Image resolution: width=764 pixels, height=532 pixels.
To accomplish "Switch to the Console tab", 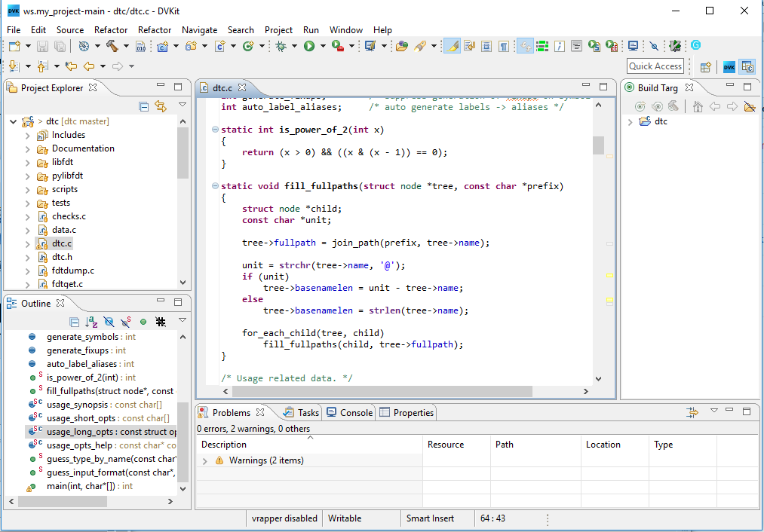I will click(350, 413).
